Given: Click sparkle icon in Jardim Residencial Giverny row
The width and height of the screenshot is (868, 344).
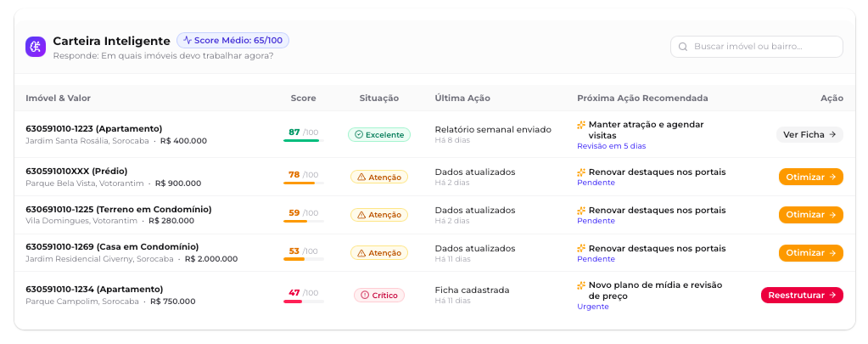Looking at the screenshot, I should (581, 249).
